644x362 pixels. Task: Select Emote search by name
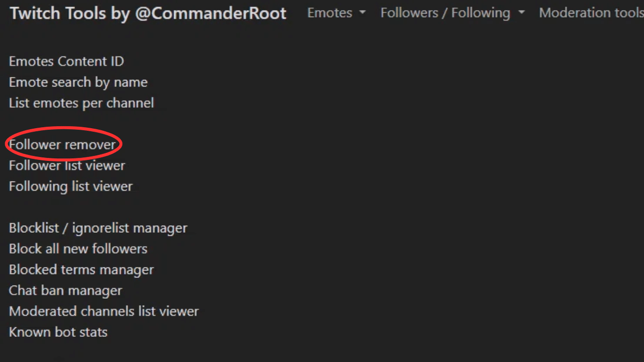point(78,82)
